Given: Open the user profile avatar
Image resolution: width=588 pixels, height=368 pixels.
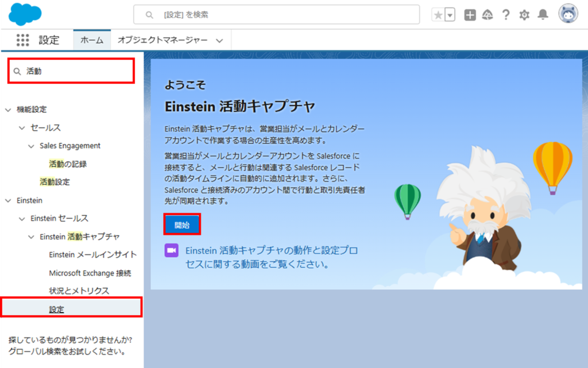Looking at the screenshot, I should pyautogui.click(x=568, y=14).
